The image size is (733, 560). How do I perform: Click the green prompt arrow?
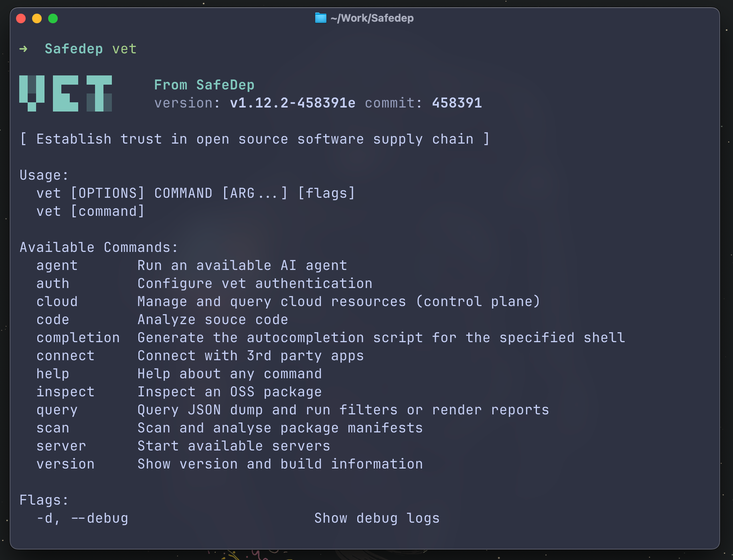(x=23, y=49)
